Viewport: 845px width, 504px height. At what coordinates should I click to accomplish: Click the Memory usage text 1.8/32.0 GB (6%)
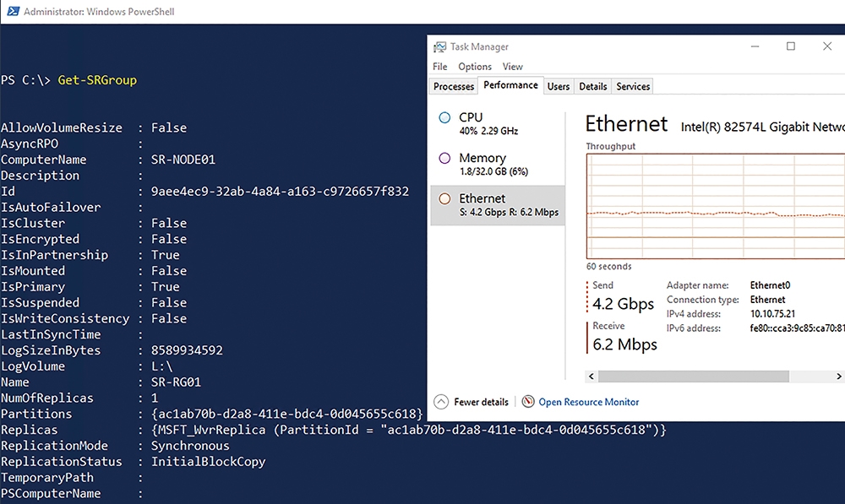493,171
